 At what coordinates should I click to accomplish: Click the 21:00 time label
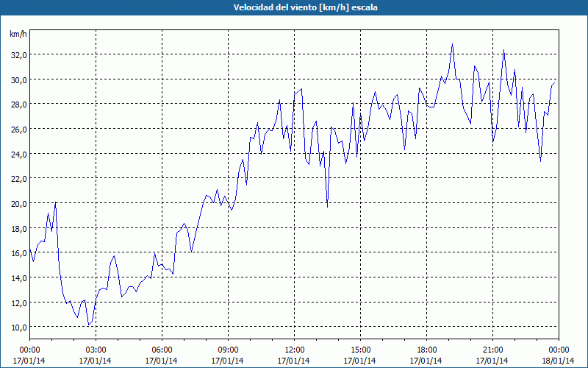[x=492, y=350]
